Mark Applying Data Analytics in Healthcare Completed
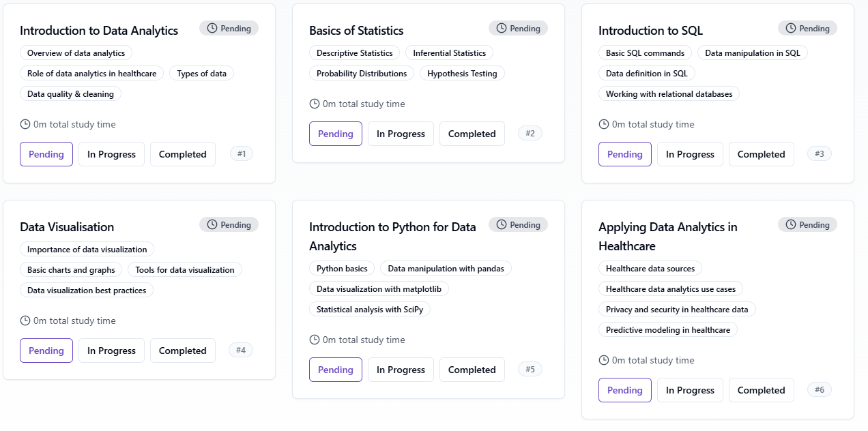868x431 pixels. click(x=761, y=390)
